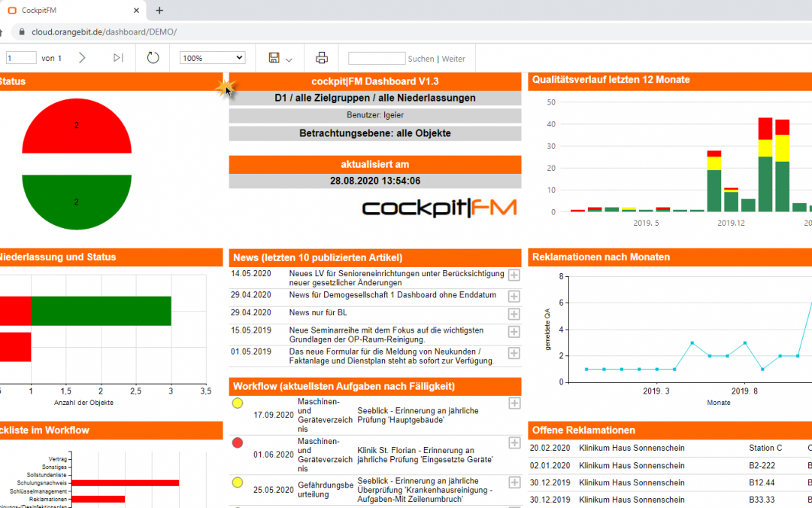Open export format dropdown arrow beside save
This screenshot has height=508, width=812.
(289, 59)
